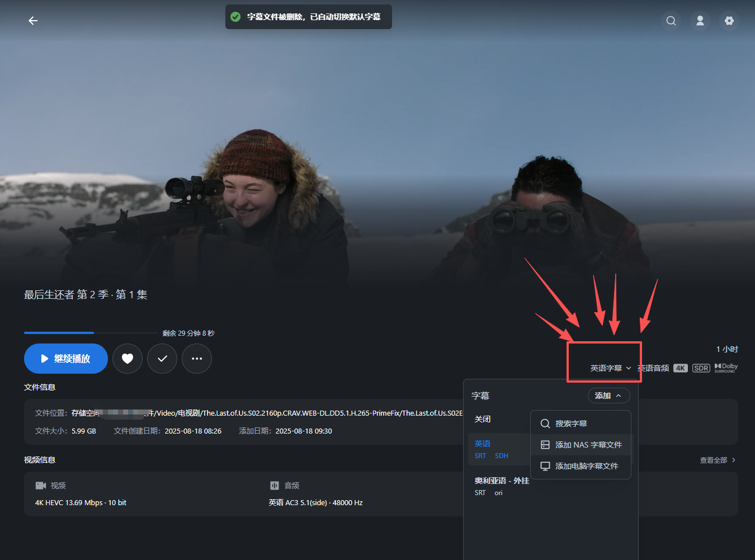
Task: Click the 文件创建日期 2025-08-18 08:26 value
Action: point(193,431)
